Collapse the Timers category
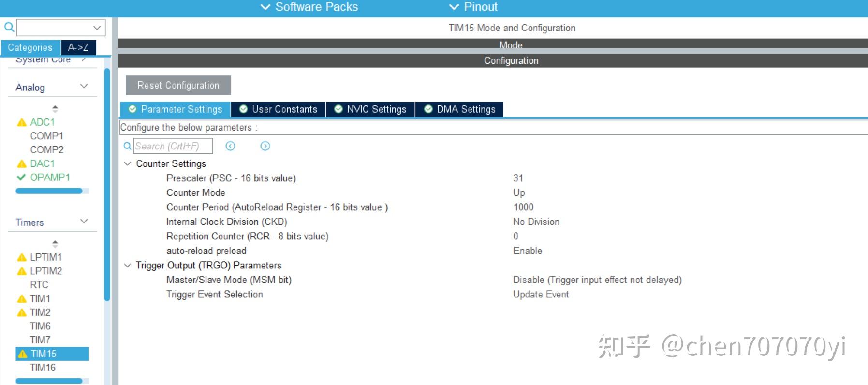Image resolution: width=868 pixels, height=385 pixels. [x=84, y=222]
